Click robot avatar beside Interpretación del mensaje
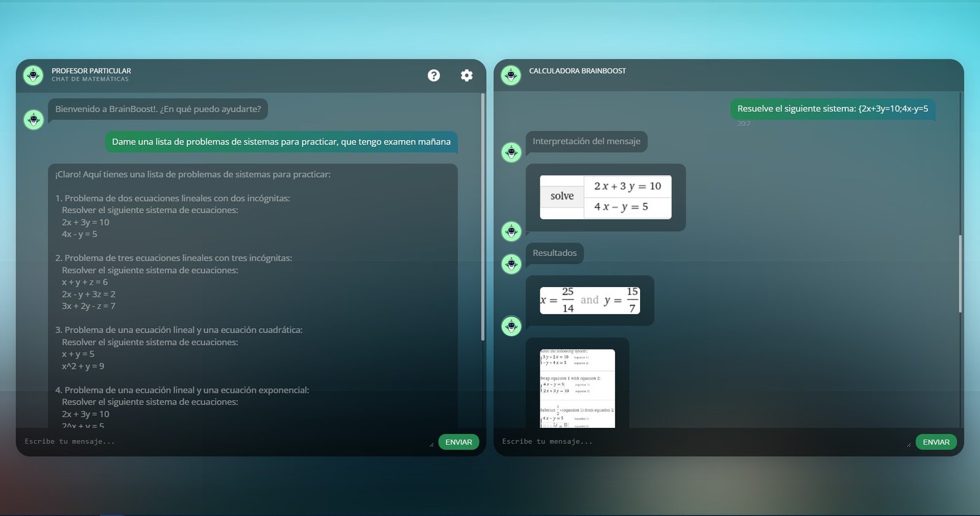This screenshot has height=516, width=980. (511, 152)
